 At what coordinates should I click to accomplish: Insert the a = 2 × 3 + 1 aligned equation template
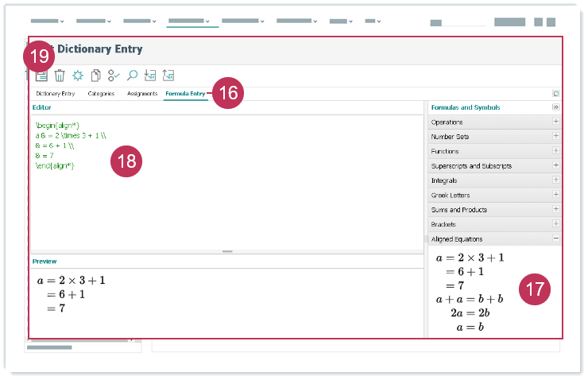pos(470,271)
